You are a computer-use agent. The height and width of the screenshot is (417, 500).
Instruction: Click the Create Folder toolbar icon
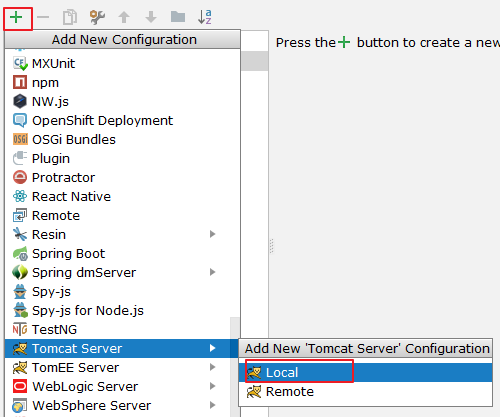pos(178,17)
